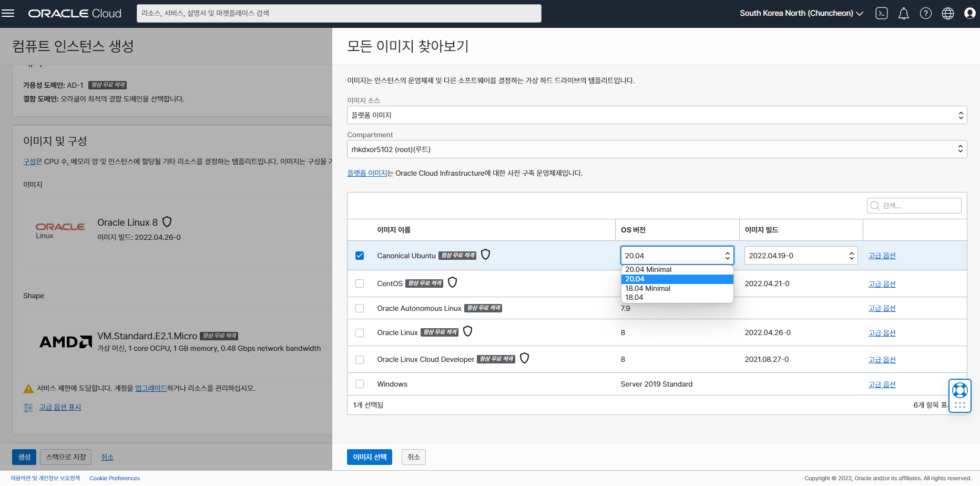980x486 pixels.
Task: Click the 생성 create button
Action: [24, 457]
